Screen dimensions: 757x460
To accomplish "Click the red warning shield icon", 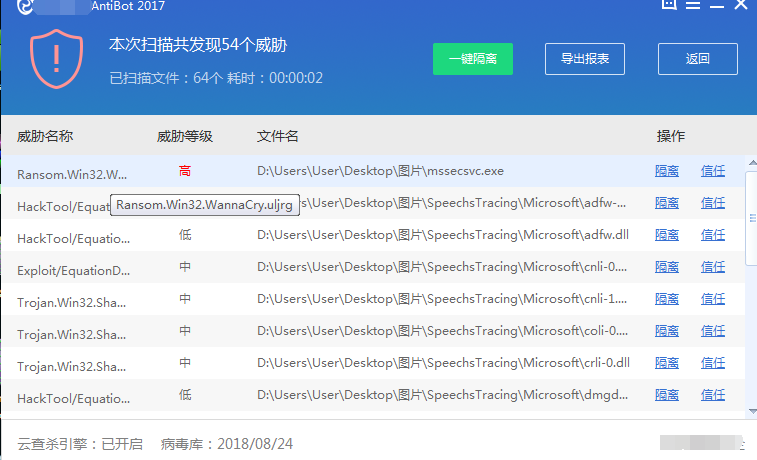I will coord(56,59).
